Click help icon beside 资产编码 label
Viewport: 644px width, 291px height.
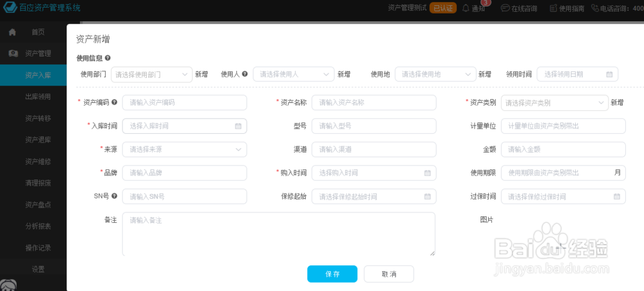tap(114, 102)
